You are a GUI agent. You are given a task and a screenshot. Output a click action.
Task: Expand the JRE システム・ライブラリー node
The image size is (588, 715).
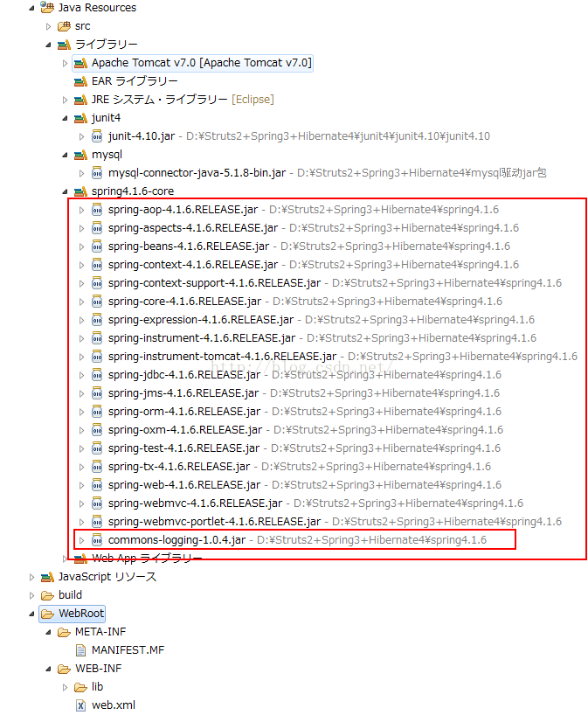coord(65,100)
